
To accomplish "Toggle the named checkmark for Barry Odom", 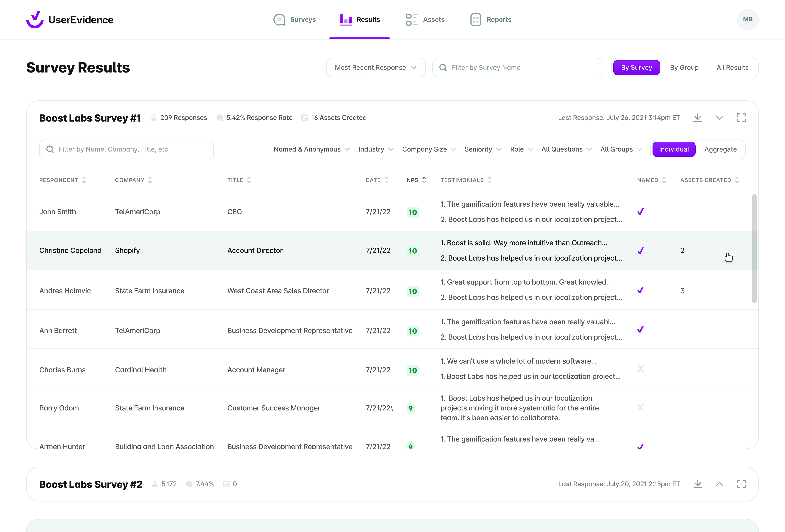I will coord(641,408).
